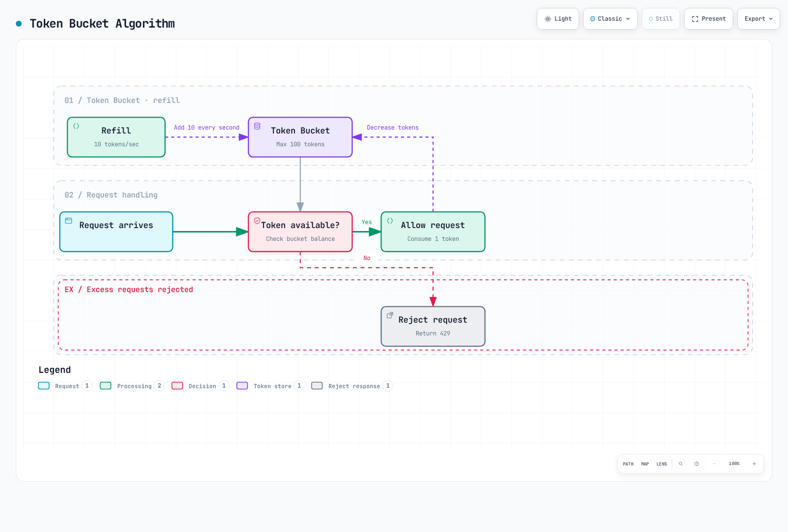
Task: Select the Reject request node title
Action: click(433, 320)
